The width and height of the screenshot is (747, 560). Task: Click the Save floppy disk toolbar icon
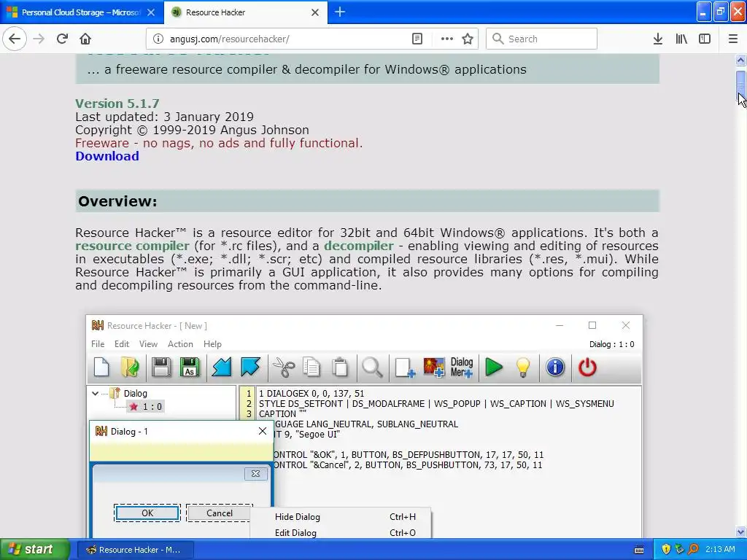(161, 367)
